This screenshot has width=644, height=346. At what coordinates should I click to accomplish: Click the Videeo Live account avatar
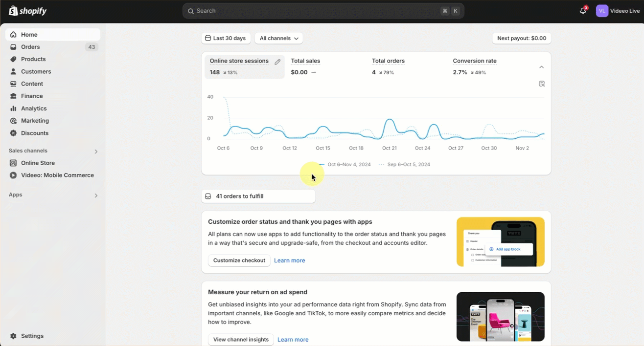pos(602,11)
